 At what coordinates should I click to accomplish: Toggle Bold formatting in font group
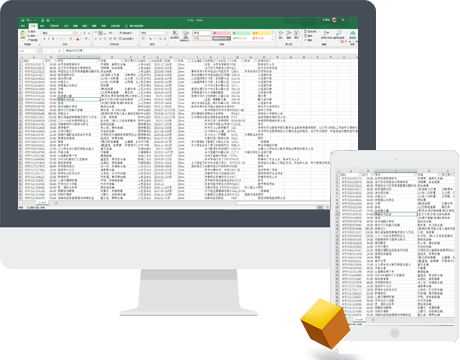[44, 39]
